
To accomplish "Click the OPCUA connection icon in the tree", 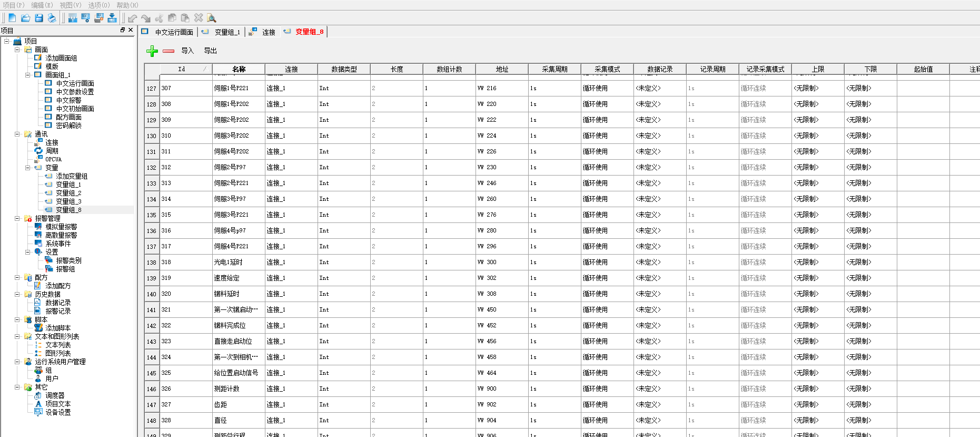I will pyautogui.click(x=38, y=159).
